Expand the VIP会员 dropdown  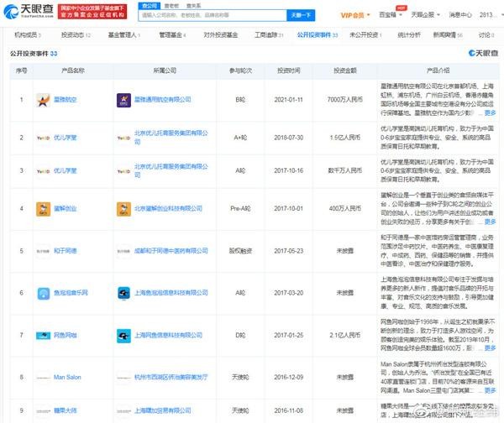pyautogui.click(x=355, y=15)
